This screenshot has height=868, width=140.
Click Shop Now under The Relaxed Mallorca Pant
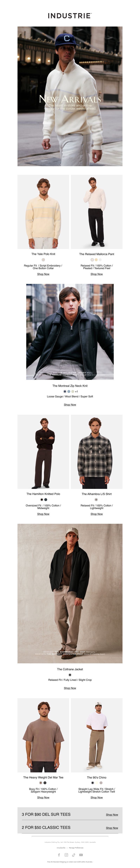97,274
